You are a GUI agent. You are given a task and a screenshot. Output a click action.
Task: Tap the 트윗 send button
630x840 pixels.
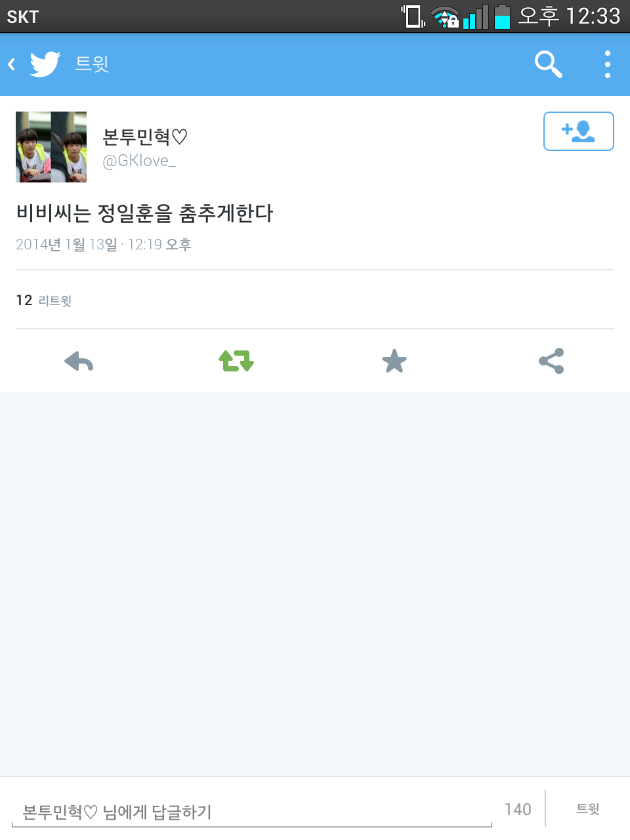[588, 809]
